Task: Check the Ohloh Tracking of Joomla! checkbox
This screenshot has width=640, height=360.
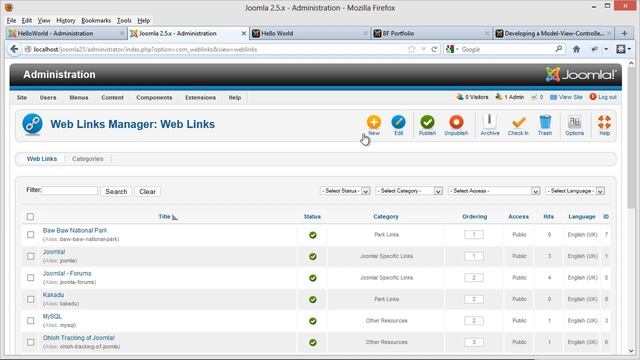Action: [31, 342]
